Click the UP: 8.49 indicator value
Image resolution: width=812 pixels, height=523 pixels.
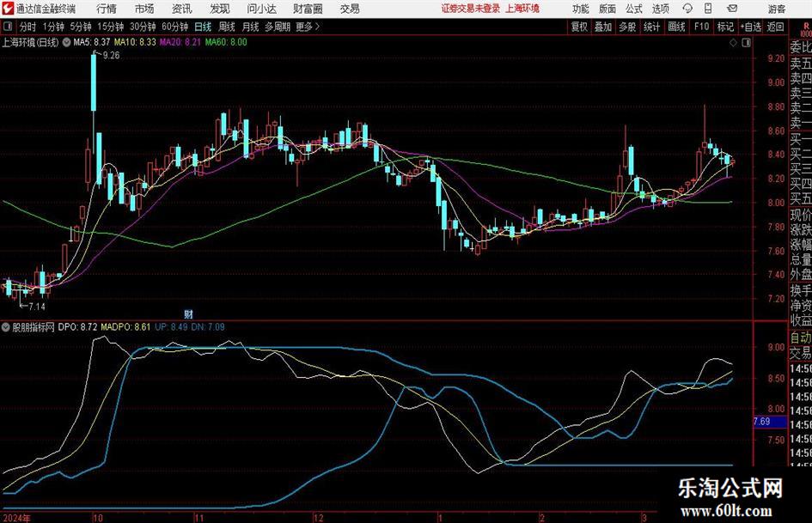point(171,326)
